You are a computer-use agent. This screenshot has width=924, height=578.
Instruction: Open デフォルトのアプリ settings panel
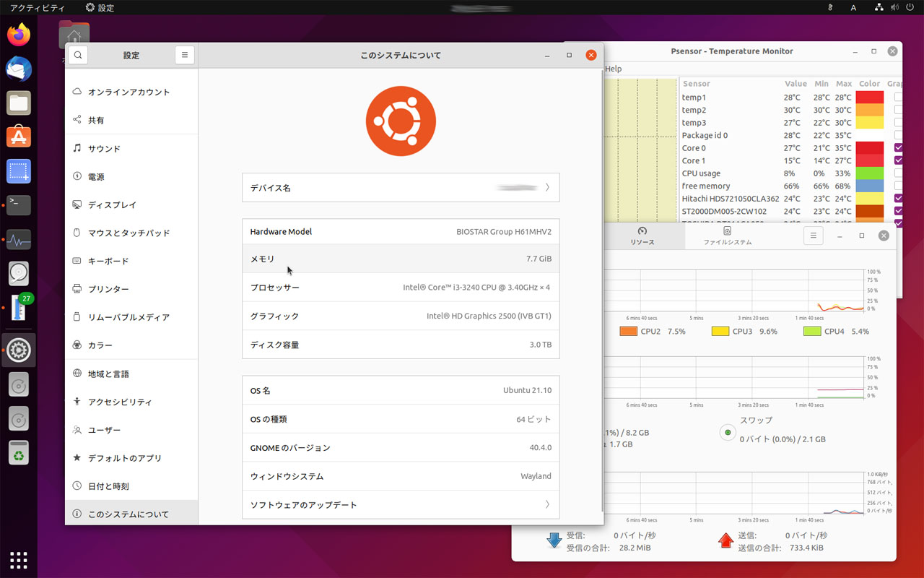pos(131,458)
